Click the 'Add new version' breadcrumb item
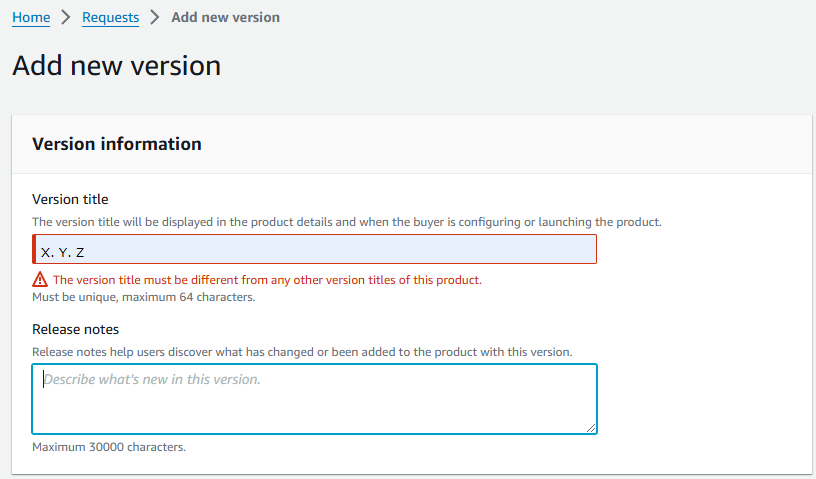Image resolution: width=816 pixels, height=479 pixels. tap(225, 17)
